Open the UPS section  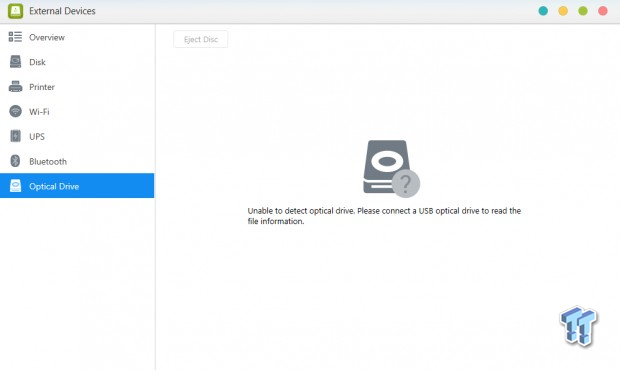pyautogui.click(x=77, y=136)
